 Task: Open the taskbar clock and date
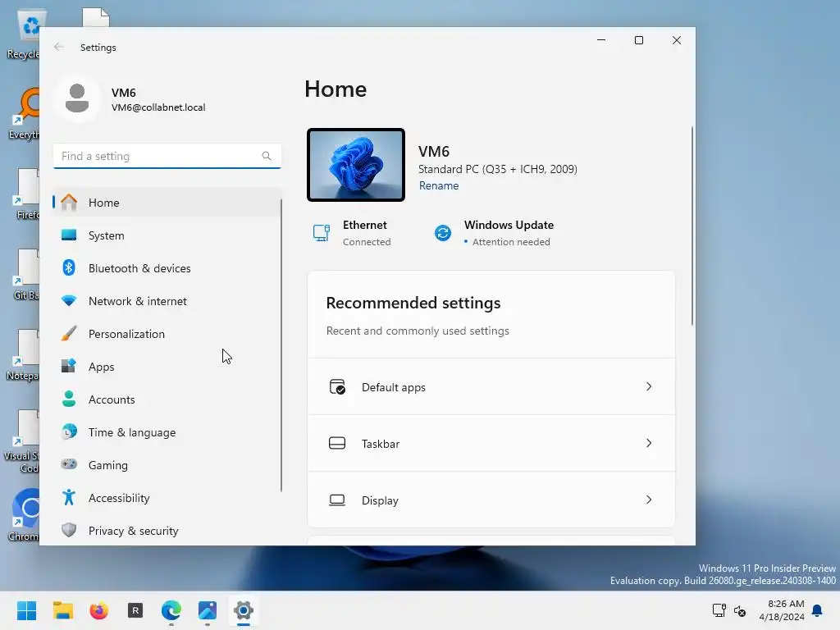782,610
